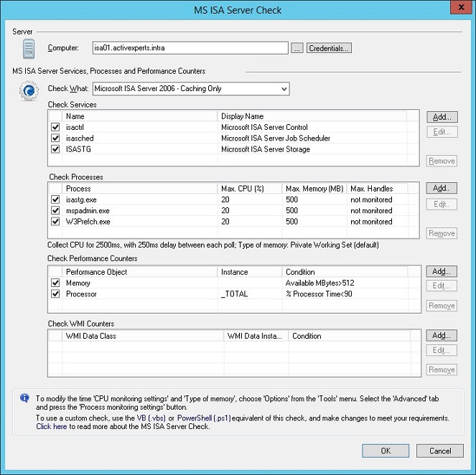Select 'Microsoft ISA Server Storage' text
Screen dimensions: 476x475
pos(266,149)
